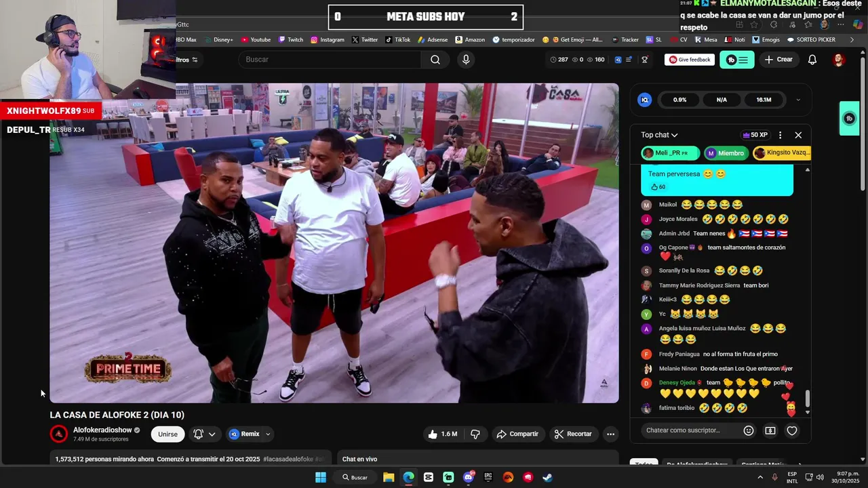
Task: Click the vidIQ logo in stats panel
Action: click(x=645, y=100)
